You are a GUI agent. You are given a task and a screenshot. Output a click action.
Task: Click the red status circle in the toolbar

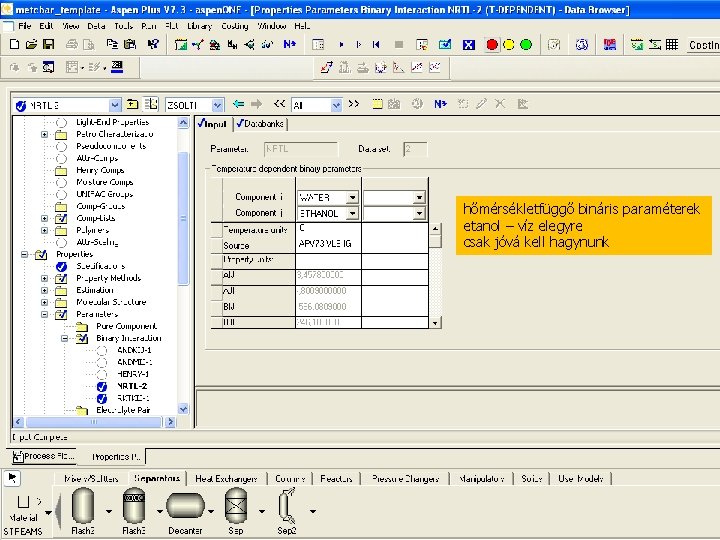coord(492,45)
